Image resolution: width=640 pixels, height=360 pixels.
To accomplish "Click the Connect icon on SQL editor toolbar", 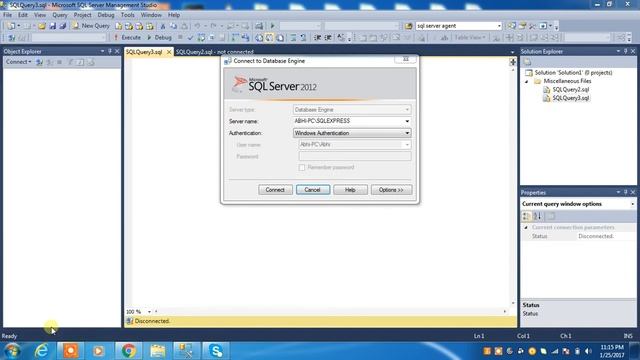I will [12, 38].
